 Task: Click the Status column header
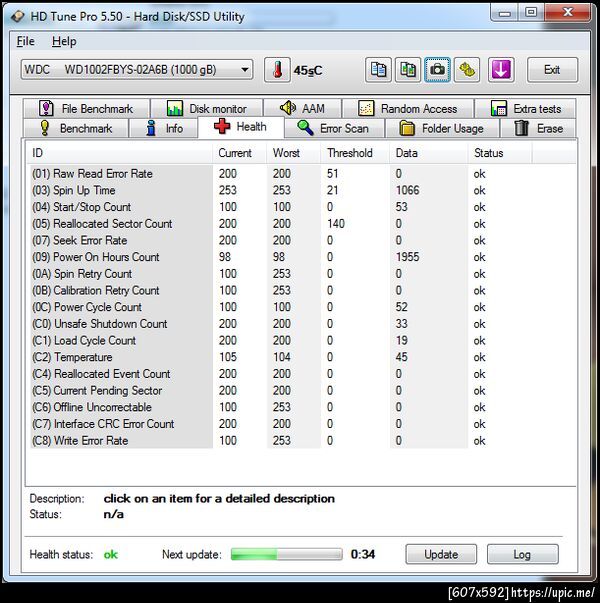coord(500,153)
